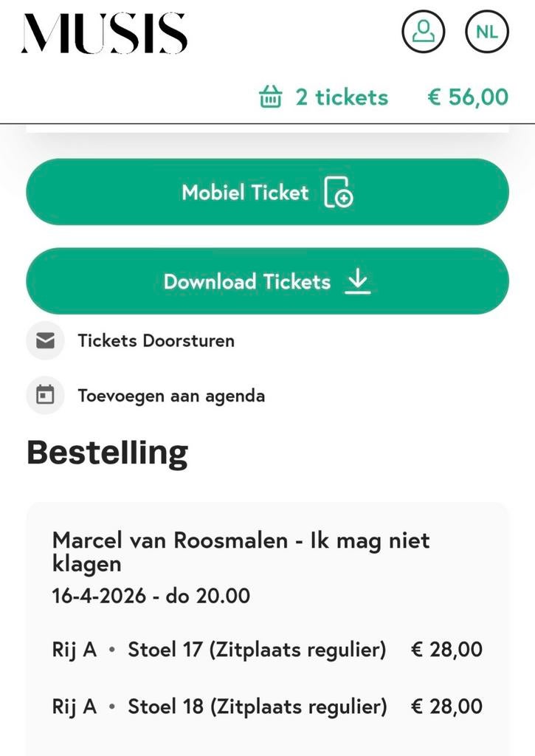The height and width of the screenshot is (756, 535).
Task: Open the Marcel van Roosmalen event title
Action: coord(241,540)
